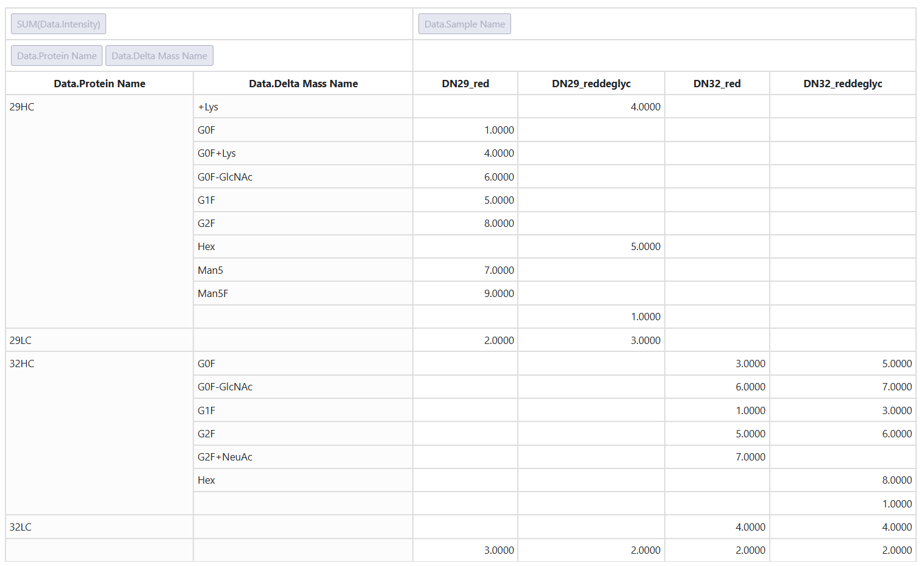The image size is (924, 566).
Task: Click the DN32_reddeglyc column header
Action: pyautogui.click(x=843, y=84)
